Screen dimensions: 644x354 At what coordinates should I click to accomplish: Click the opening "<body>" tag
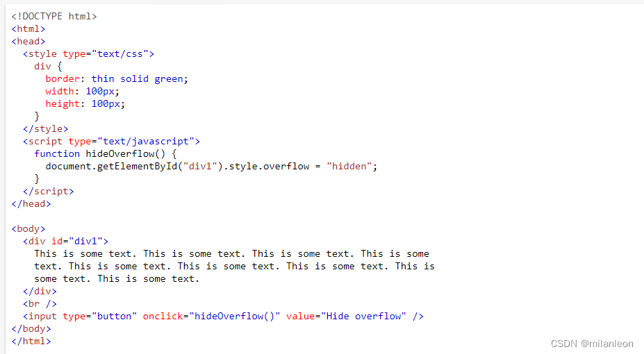coord(28,229)
